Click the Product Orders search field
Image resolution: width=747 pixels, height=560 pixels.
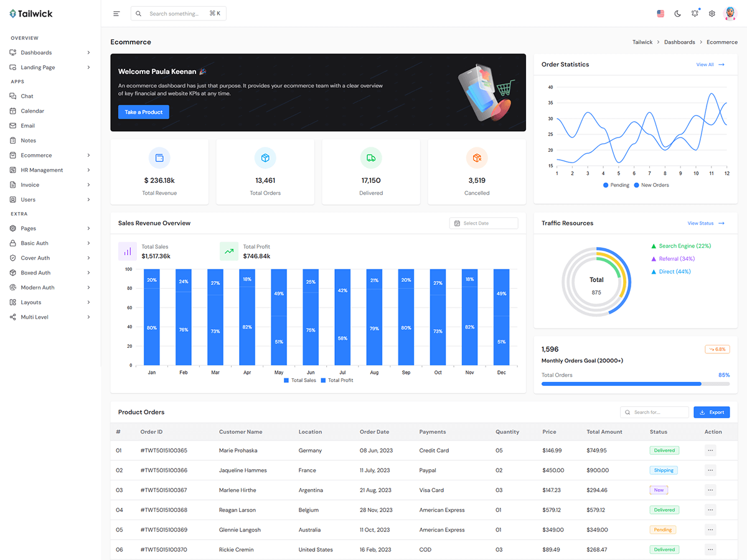tap(655, 412)
